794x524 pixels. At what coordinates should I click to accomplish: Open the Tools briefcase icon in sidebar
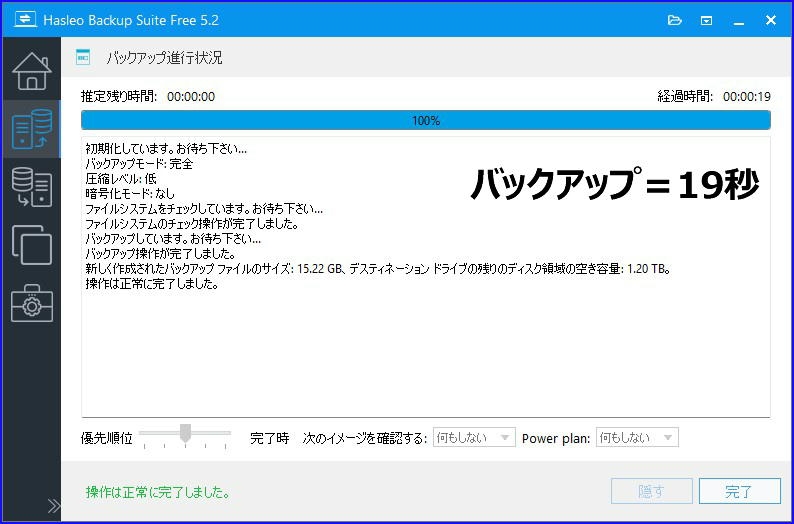(x=31, y=303)
